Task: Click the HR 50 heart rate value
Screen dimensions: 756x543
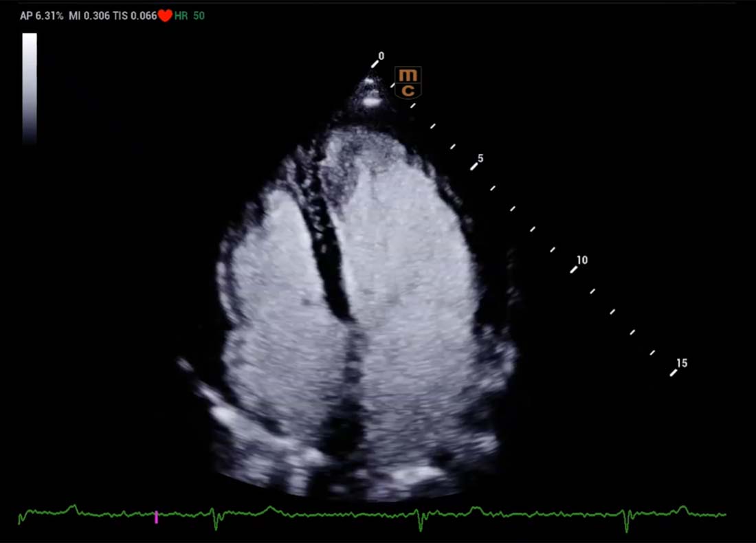Action: pyautogui.click(x=189, y=15)
